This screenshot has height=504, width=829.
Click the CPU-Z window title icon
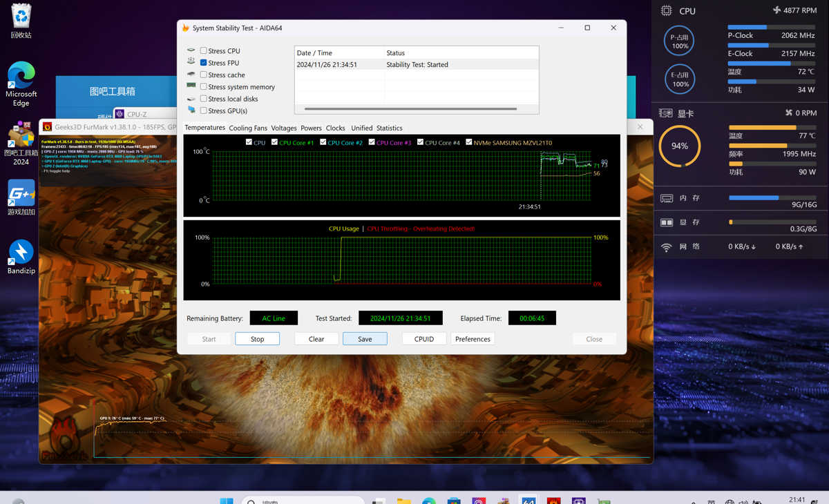point(120,114)
